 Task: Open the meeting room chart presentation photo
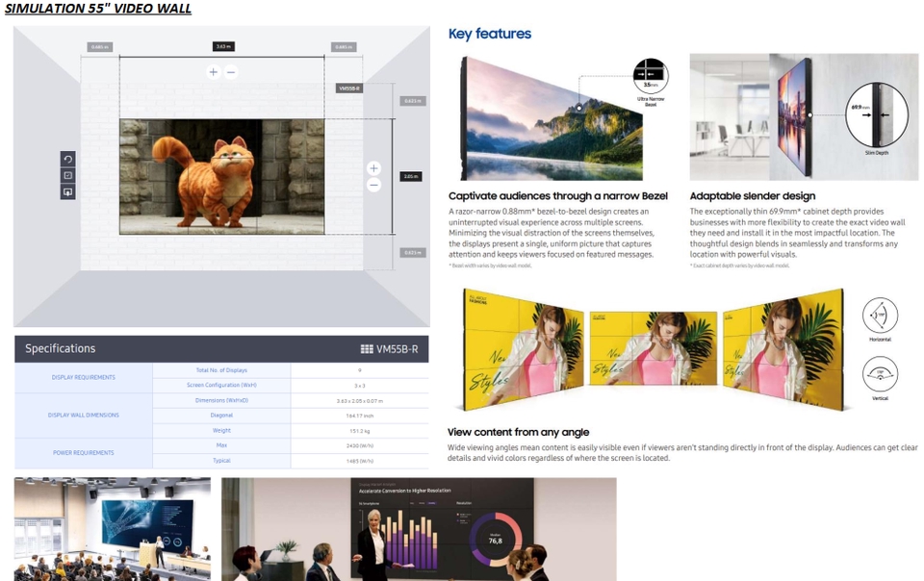tap(419, 529)
